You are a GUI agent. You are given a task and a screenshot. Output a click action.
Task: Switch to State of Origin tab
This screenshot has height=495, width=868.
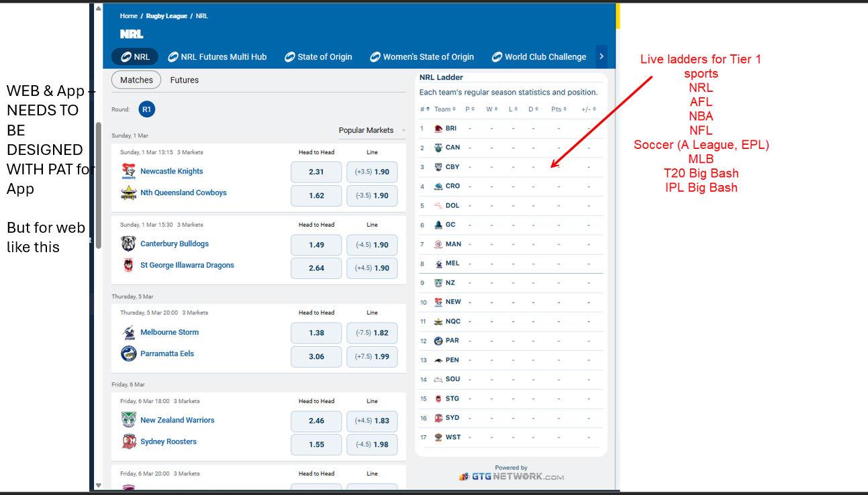pyautogui.click(x=319, y=57)
